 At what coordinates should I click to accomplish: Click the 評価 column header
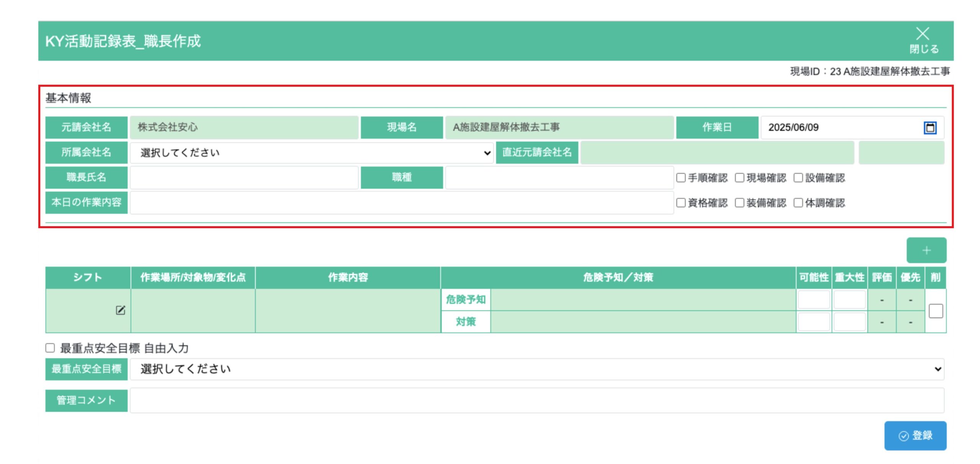click(882, 278)
